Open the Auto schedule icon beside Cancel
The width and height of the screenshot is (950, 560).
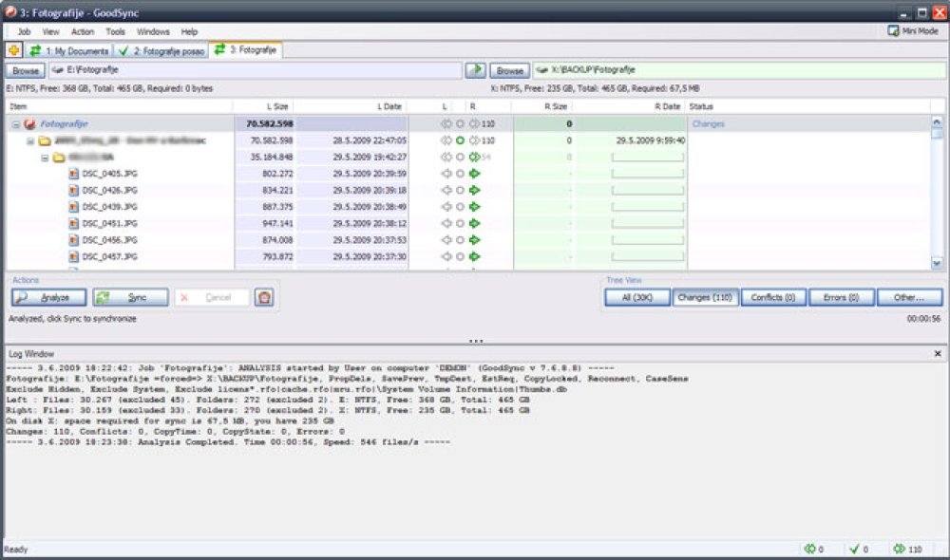pos(263,297)
